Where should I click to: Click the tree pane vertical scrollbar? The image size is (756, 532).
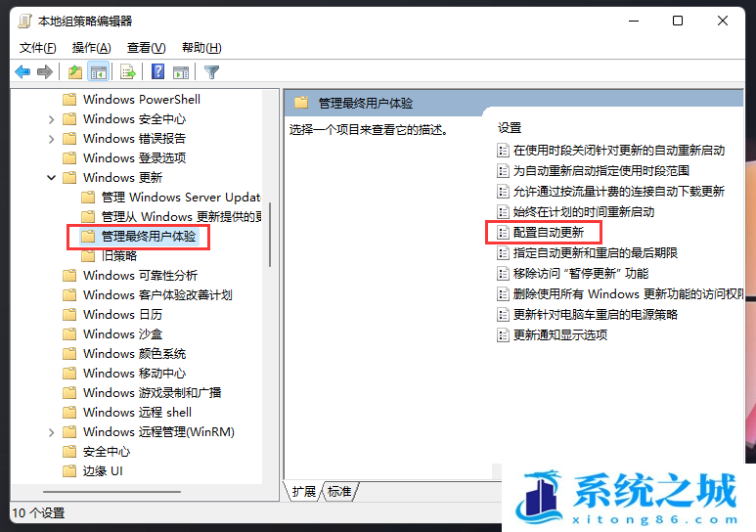point(270,235)
